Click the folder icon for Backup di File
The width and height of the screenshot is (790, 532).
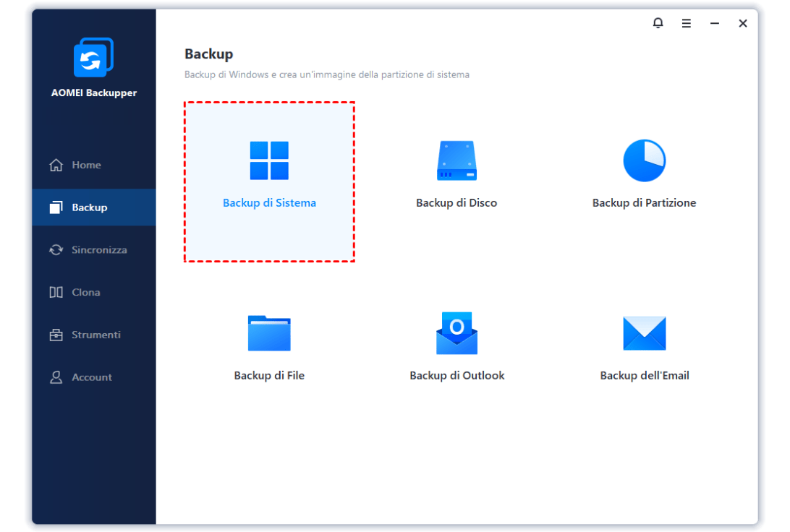click(x=269, y=333)
